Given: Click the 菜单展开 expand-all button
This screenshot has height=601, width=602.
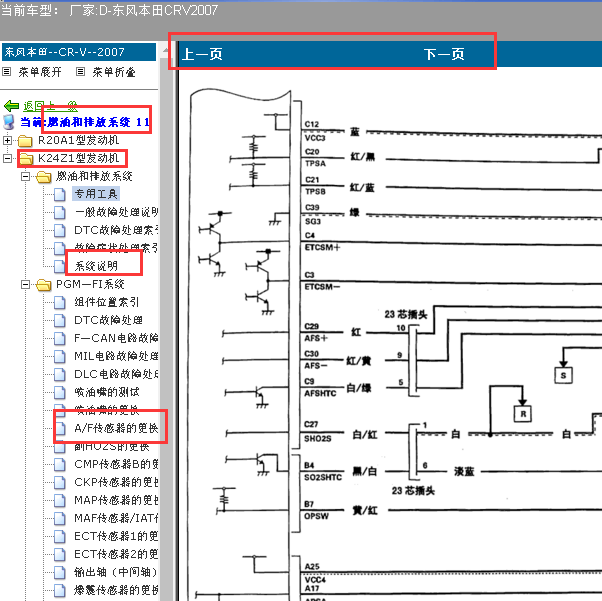Looking at the screenshot, I should [x=40, y=72].
